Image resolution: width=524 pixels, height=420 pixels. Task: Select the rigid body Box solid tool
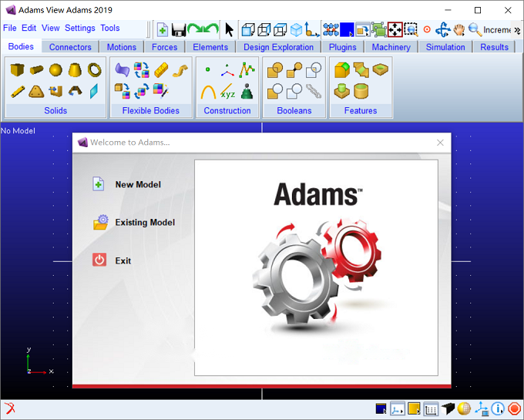pos(17,70)
